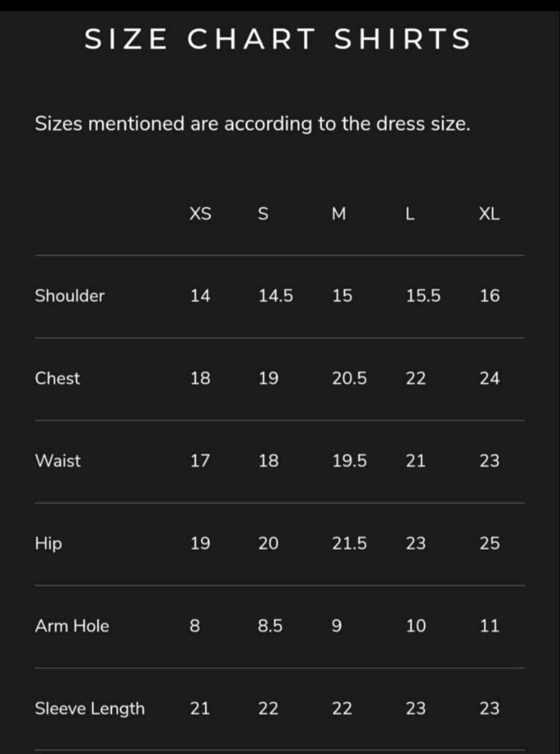Select the S size column header

(263, 214)
